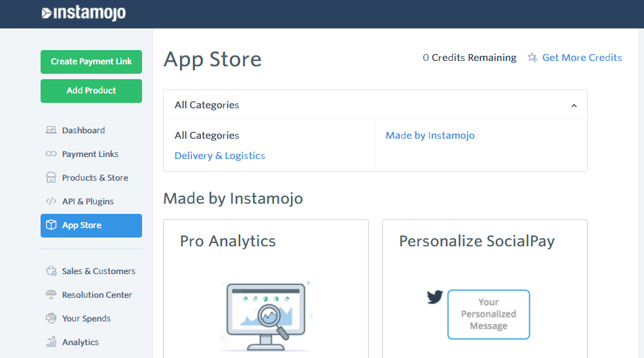Click the App Store box icon
This screenshot has width=644, height=358.
click(x=51, y=225)
